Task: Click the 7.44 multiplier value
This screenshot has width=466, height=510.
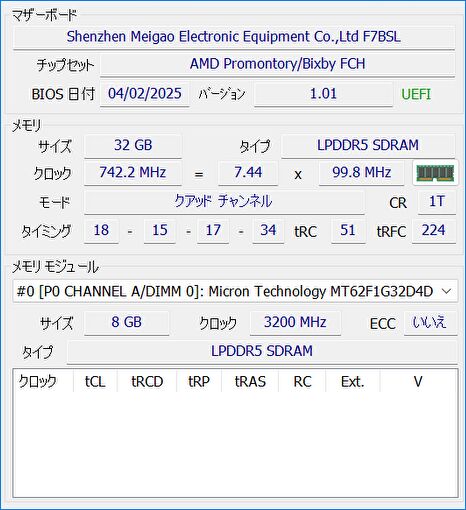Action: click(248, 173)
